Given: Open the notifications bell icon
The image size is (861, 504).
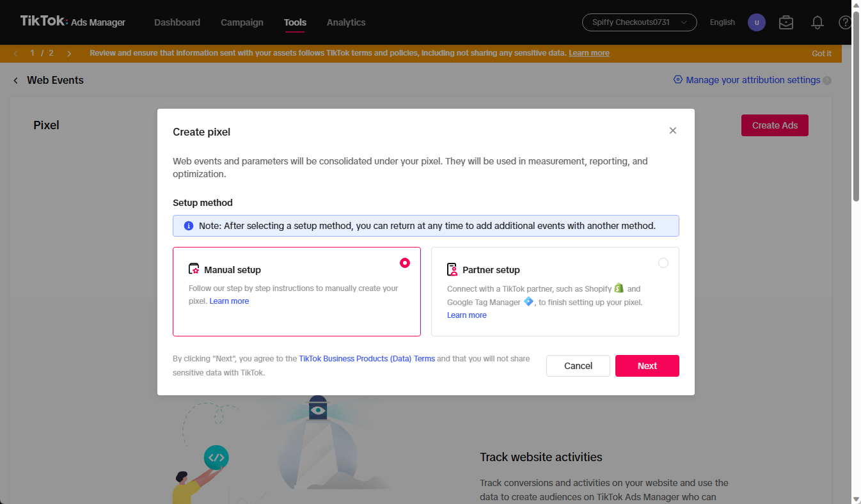Looking at the screenshot, I should click(x=817, y=22).
